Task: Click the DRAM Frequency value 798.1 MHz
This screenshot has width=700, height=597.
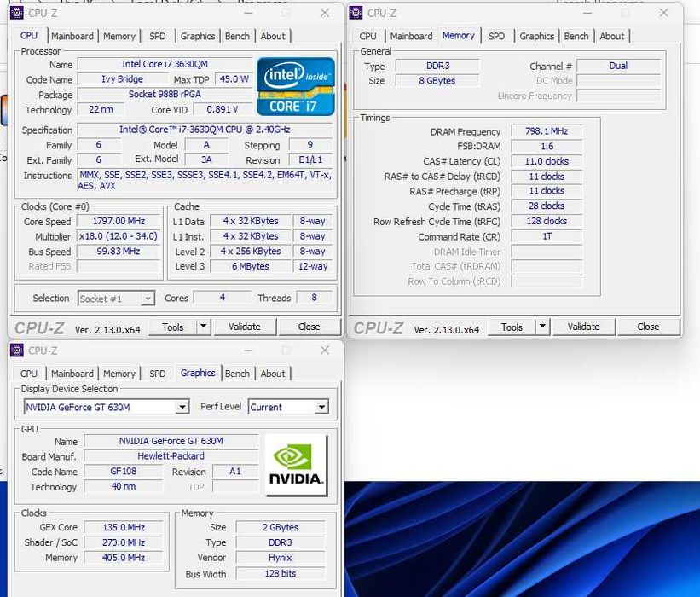Action: (547, 131)
